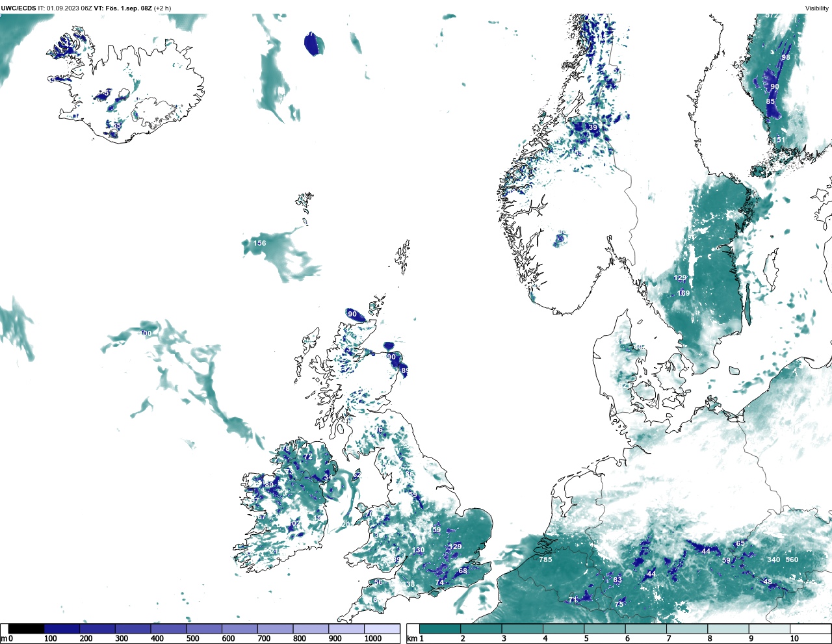Select the '340' value on the map
The height and width of the screenshot is (644, 832).
click(773, 560)
